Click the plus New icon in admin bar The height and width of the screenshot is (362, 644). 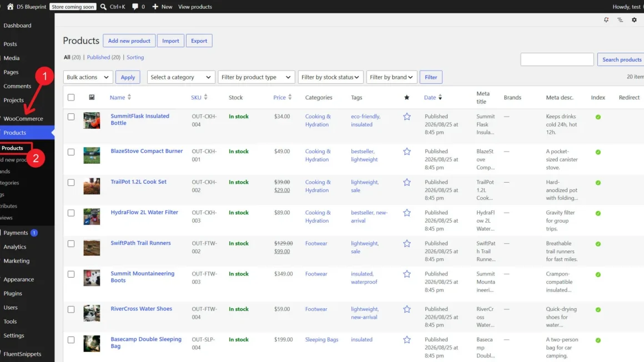pyautogui.click(x=155, y=7)
